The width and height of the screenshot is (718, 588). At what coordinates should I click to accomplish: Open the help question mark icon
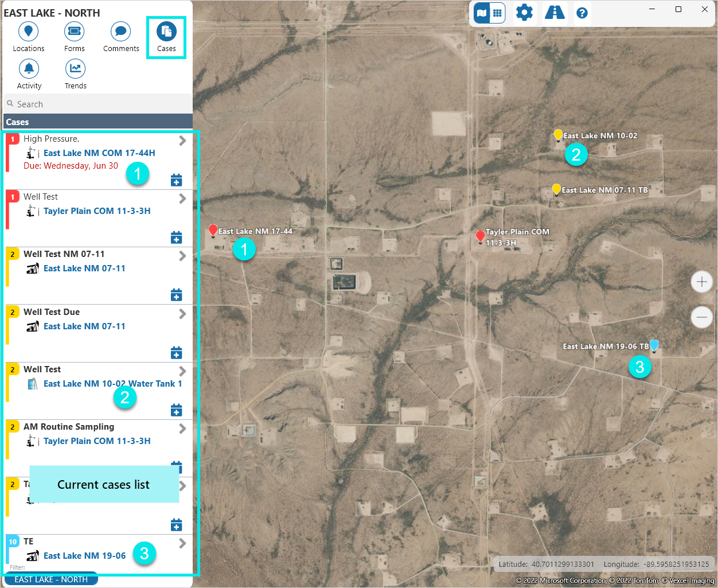click(x=582, y=13)
